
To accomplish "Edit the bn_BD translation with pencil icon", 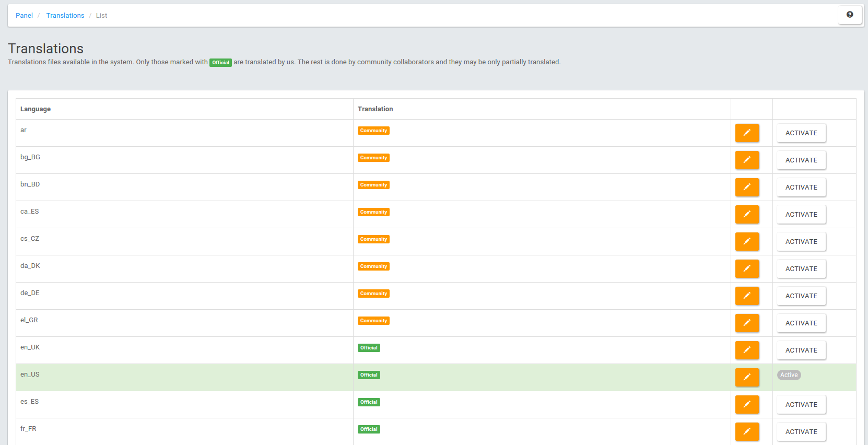I will click(x=747, y=187).
